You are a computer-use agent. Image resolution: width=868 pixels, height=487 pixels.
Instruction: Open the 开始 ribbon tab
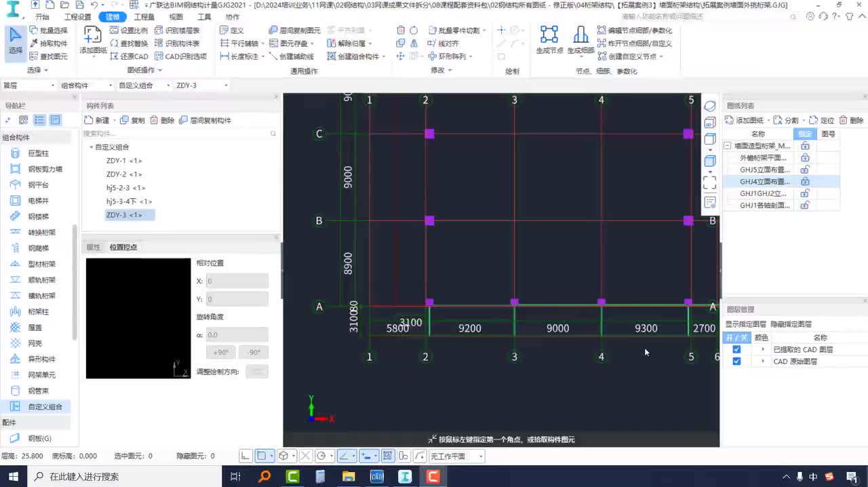coord(42,17)
